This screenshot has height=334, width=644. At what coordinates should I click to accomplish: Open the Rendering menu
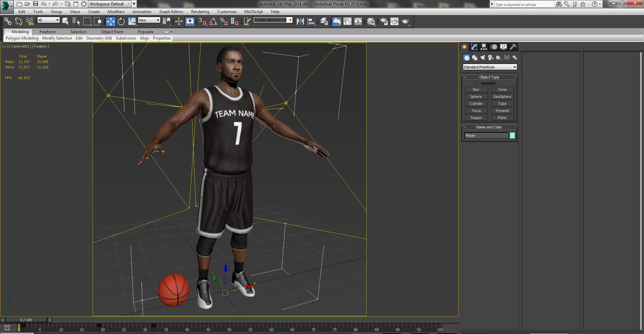point(200,12)
